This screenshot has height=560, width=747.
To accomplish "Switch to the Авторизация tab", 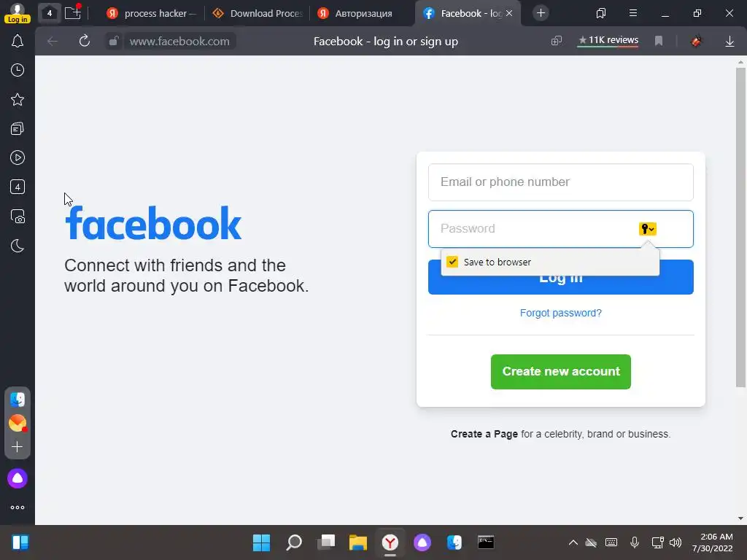I will (x=355, y=13).
